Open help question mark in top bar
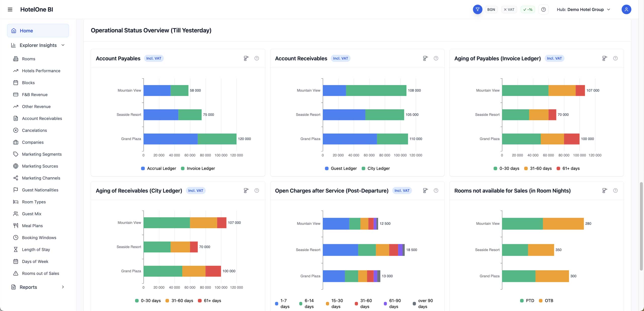644x311 pixels. (x=543, y=10)
